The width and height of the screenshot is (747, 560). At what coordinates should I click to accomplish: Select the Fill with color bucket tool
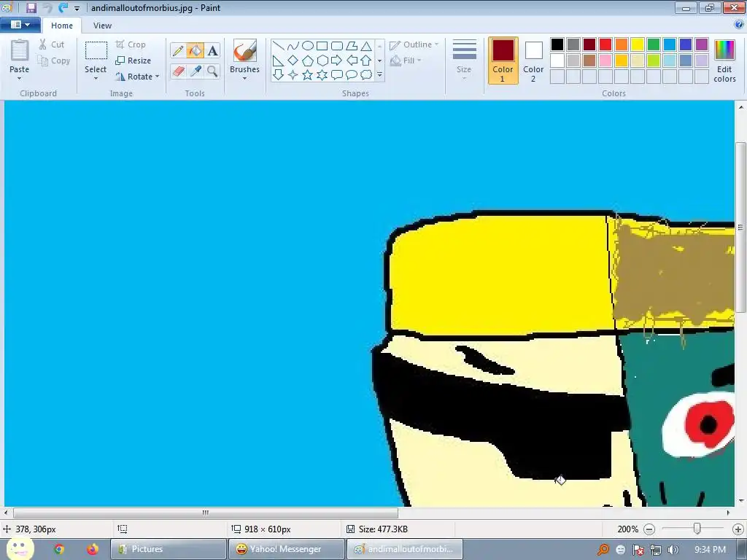point(196,50)
